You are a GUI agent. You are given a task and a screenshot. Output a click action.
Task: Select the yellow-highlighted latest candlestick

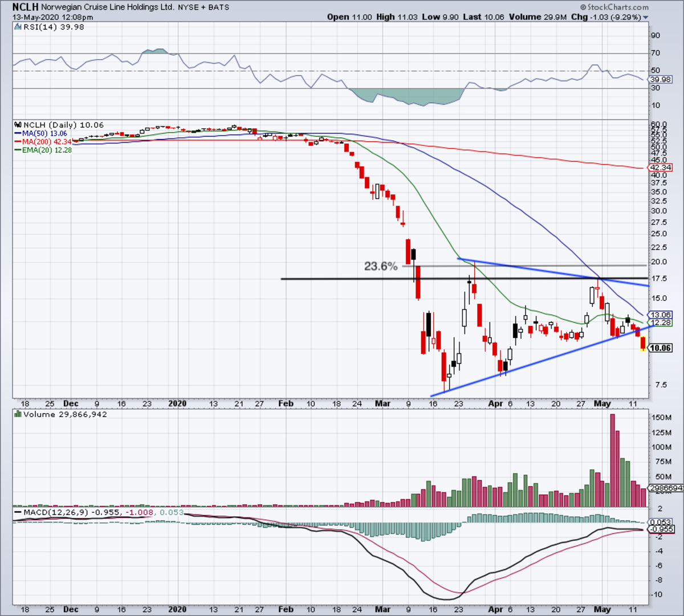[644, 344]
